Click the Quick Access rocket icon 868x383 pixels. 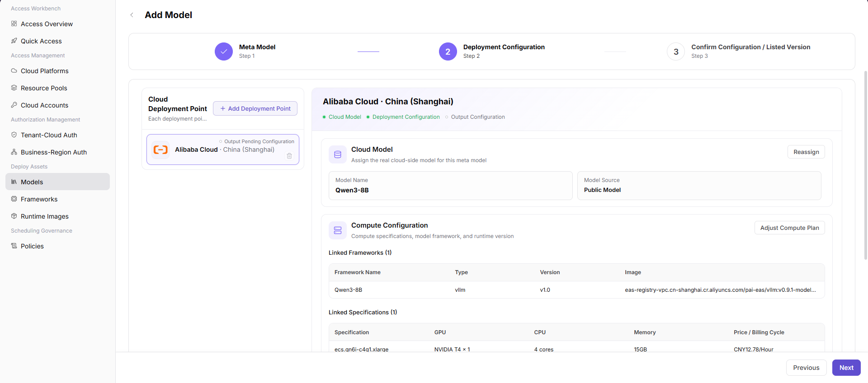14,41
